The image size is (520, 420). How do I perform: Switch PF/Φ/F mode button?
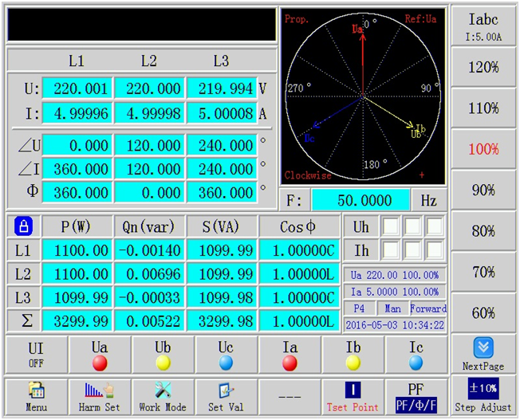tap(416, 397)
